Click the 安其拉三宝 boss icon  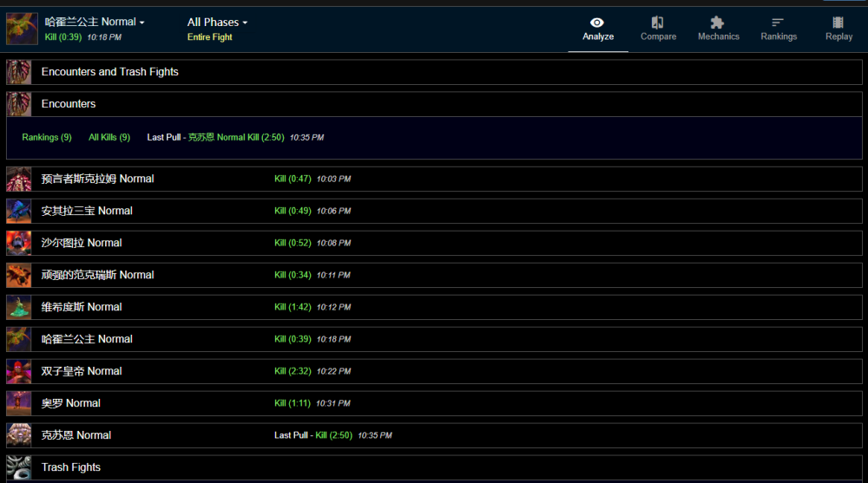(19, 212)
